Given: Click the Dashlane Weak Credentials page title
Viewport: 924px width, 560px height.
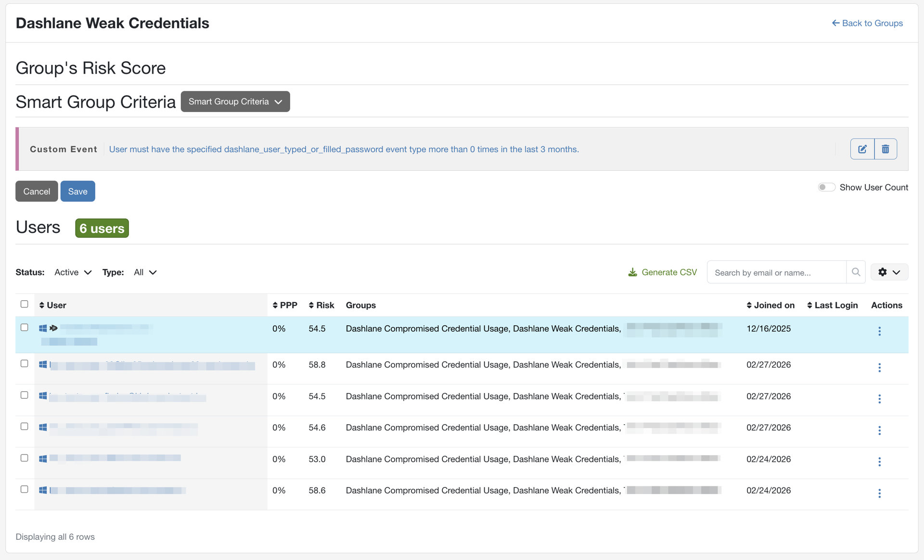Looking at the screenshot, I should click(113, 23).
